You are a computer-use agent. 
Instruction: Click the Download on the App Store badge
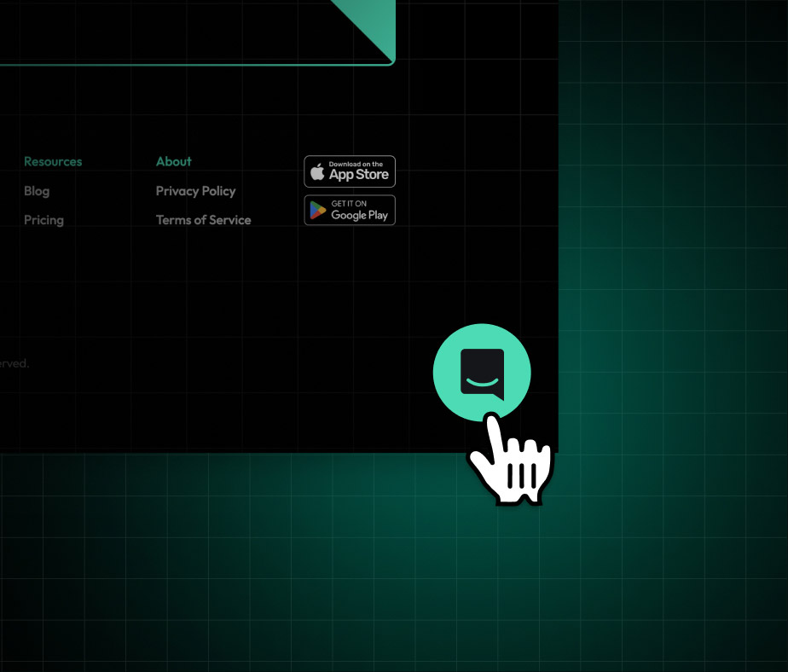350,171
